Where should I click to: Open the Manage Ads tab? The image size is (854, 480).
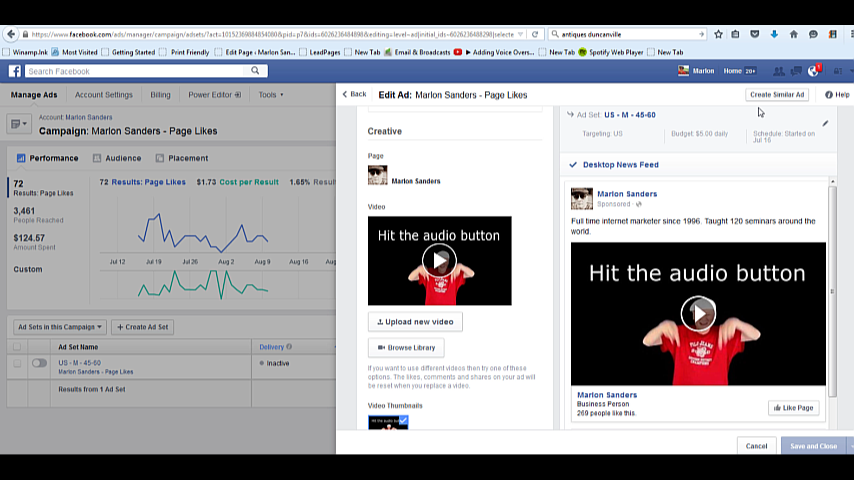coord(34,95)
